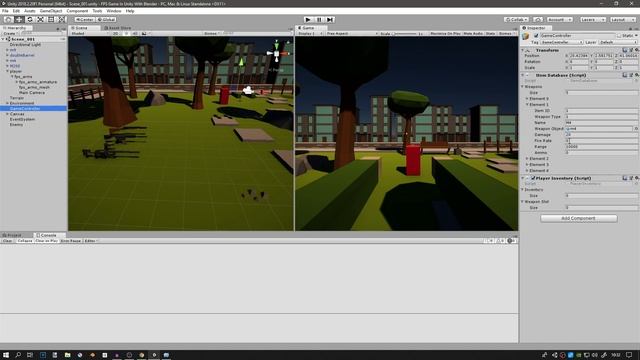The image size is (640, 360).
Task: Click the GameObject cube icon in Inspector
Action: 526,37
